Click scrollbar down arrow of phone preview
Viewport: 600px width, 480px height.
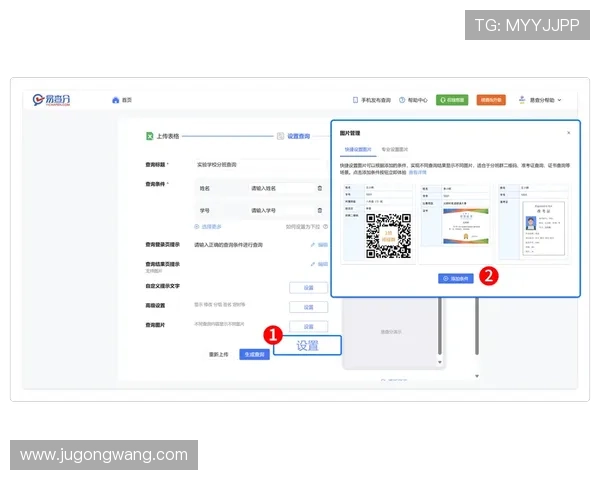pyautogui.click(x=440, y=362)
